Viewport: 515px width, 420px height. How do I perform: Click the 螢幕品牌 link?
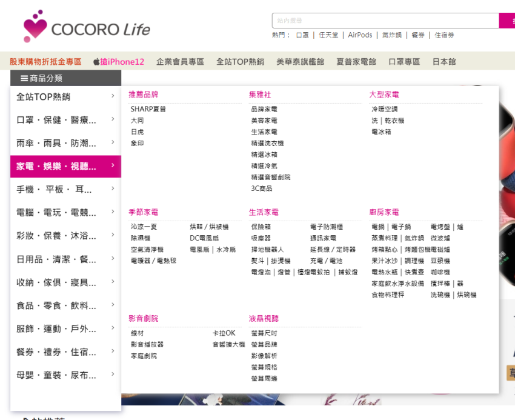(264, 345)
